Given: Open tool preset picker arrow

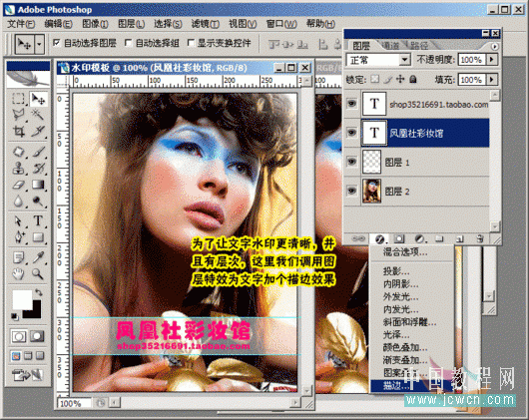Looking at the screenshot, I should click(40, 44).
